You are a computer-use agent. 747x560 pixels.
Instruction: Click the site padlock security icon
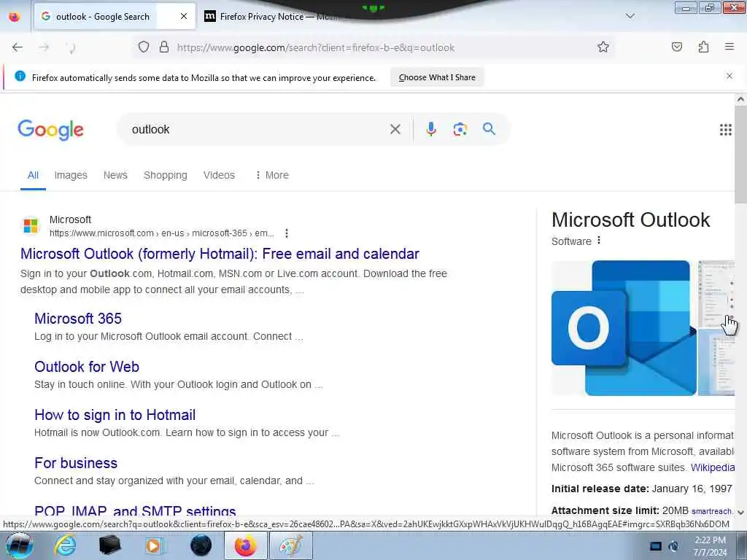click(x=164, y=47)
